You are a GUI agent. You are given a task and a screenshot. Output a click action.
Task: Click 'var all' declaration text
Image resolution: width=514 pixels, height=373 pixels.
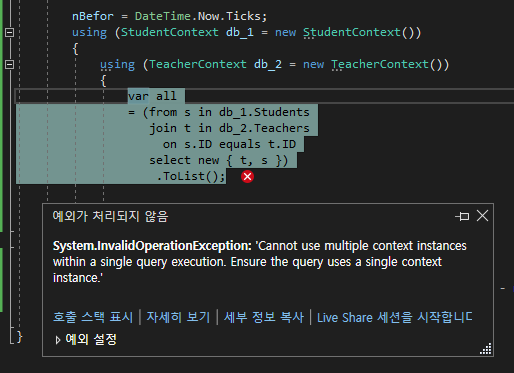click(152, 96)
